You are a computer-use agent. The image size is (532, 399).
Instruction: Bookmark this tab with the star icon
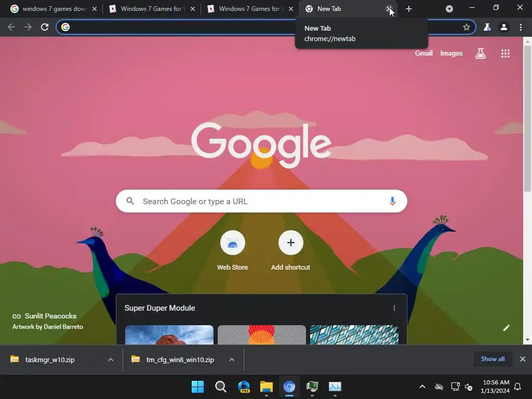click(x=467, y=27)
